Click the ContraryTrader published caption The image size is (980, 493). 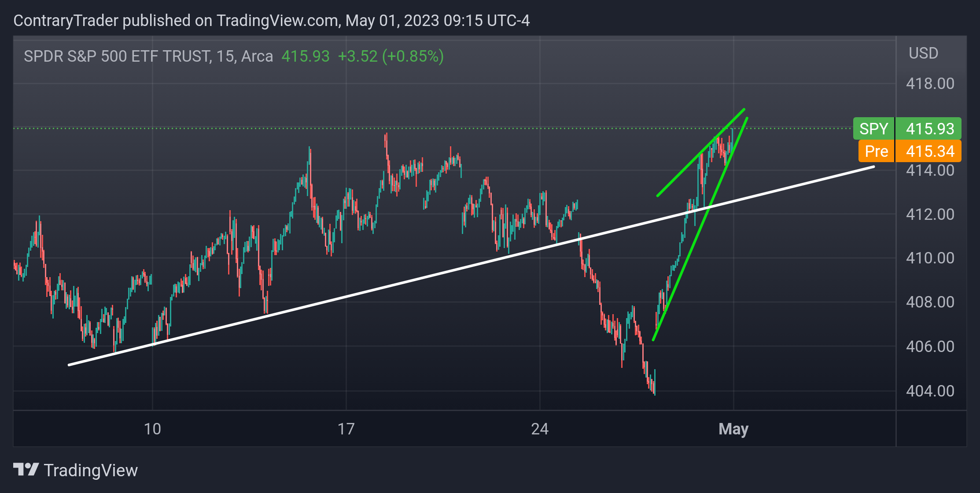(x=272, y=21)
